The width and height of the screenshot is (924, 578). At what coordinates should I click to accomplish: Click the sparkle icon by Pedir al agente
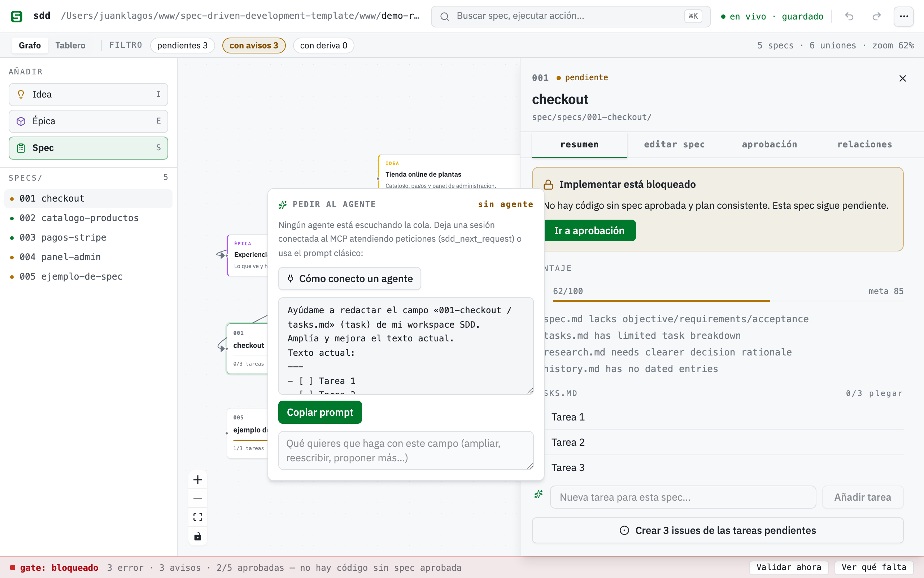point(283,204)
